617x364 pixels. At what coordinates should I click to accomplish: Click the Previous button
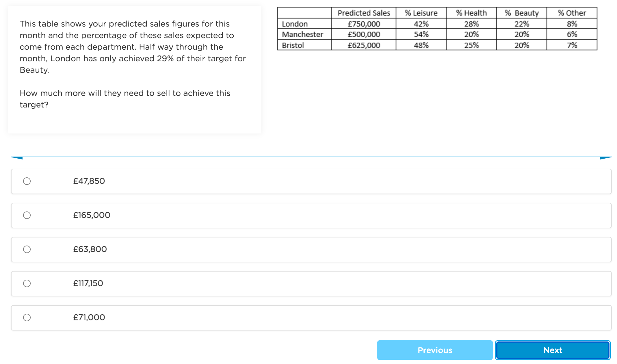point(434,350)
